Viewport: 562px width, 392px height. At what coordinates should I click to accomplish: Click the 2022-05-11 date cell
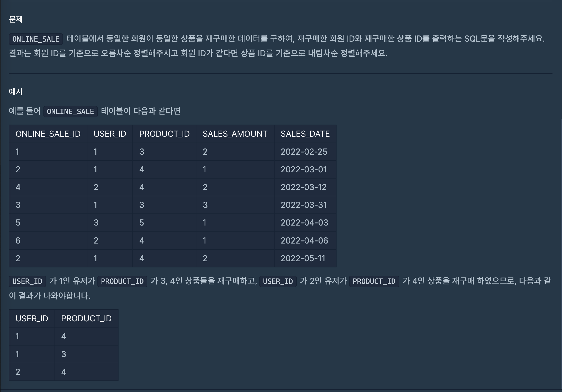tap(303, 258)
